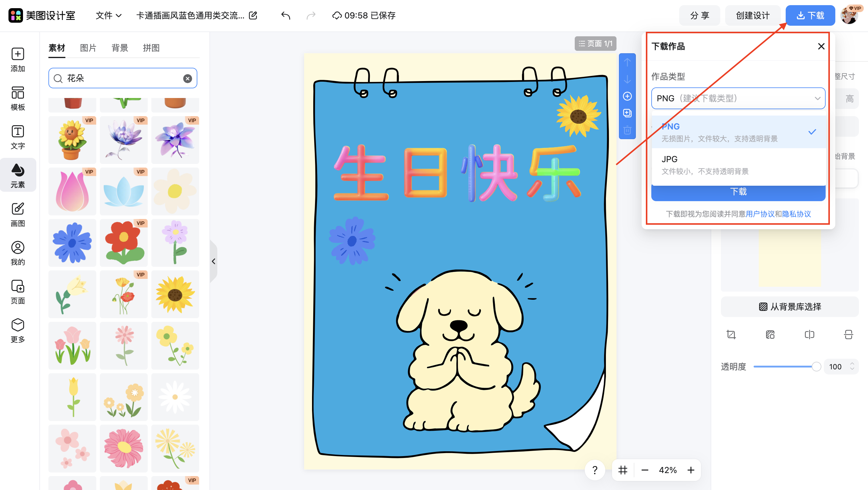Switch to the 素材 tab

click(57, 48)
